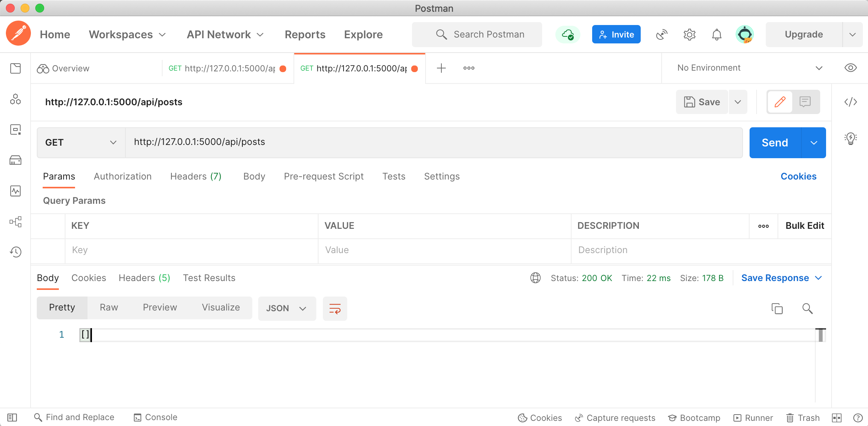Open the user avatar menu
The width and height of the screenshot is (868, 426).
click(745, 35)
